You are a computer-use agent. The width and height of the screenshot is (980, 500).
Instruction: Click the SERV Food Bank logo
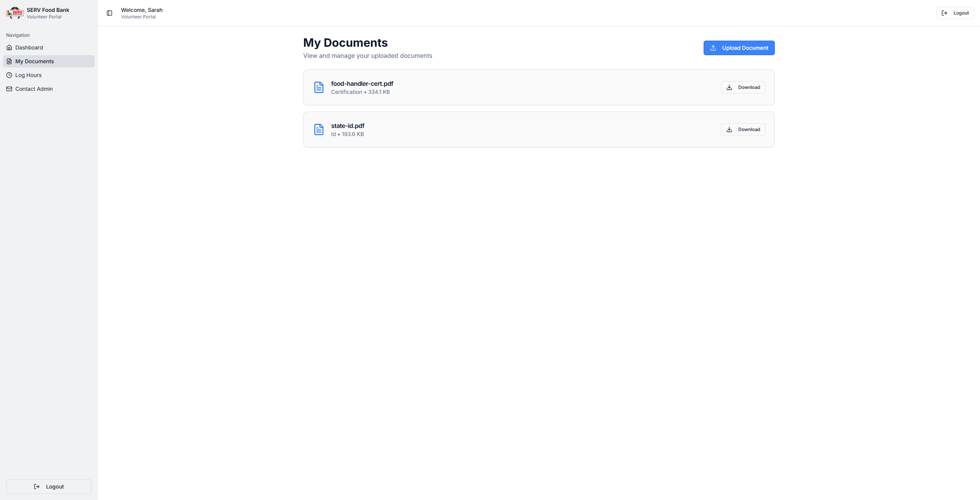(x=15, y=13)
